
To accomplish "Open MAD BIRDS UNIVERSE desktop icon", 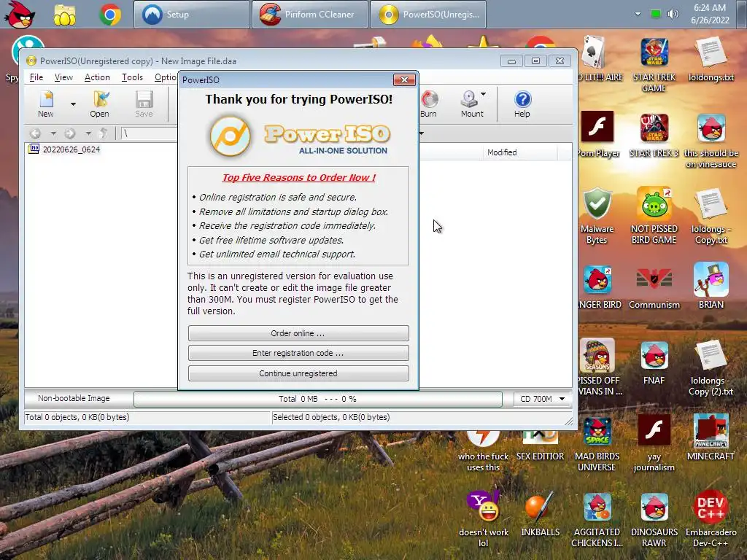I will point(597,444).
